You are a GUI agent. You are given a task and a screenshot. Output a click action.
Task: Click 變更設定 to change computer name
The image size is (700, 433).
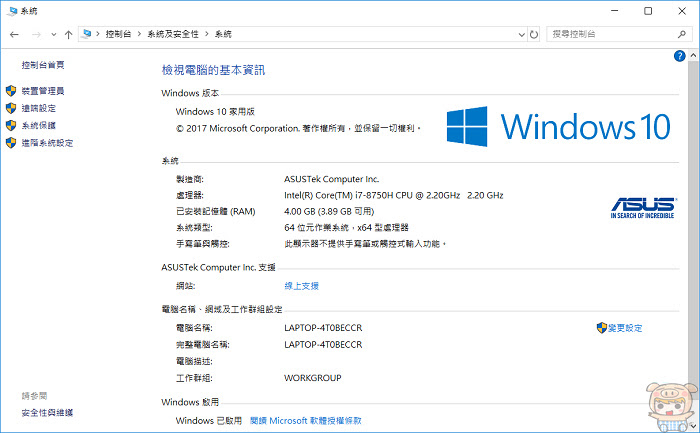(625, 328)
